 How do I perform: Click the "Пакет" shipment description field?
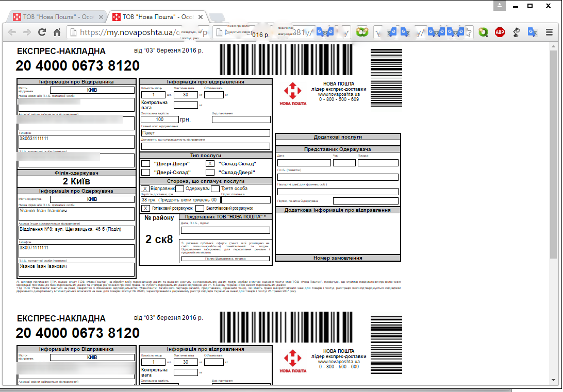tap(206, 133)
